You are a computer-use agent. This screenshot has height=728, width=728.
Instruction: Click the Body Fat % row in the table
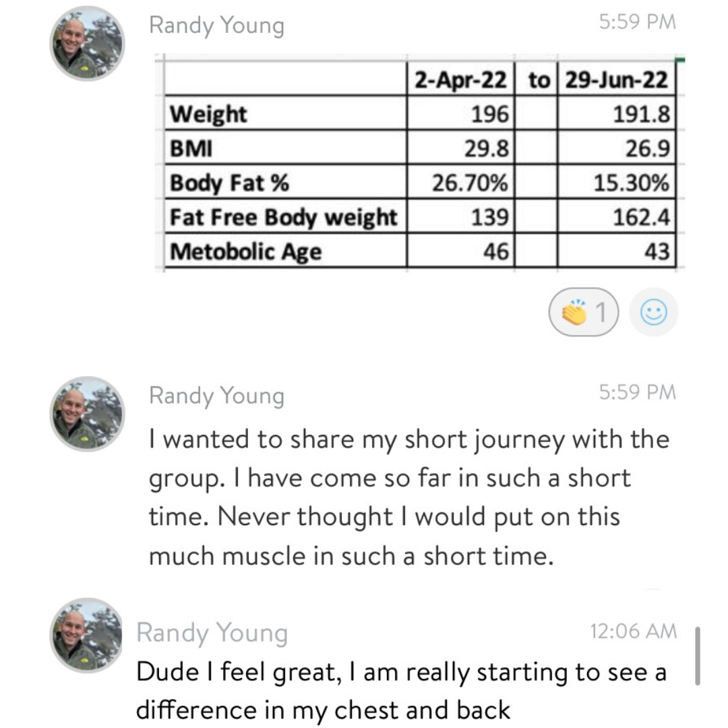tap(420, 181)
